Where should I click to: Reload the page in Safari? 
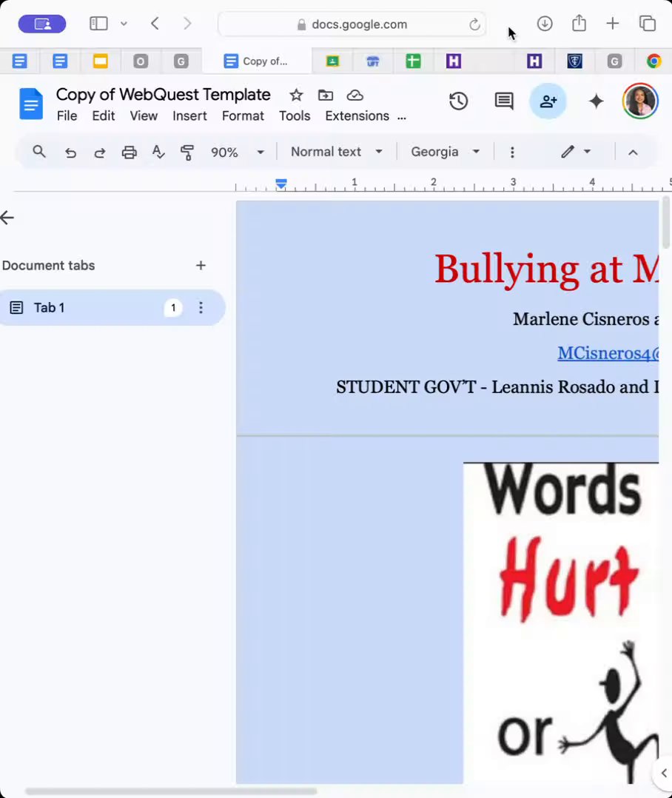pos(474,24)
